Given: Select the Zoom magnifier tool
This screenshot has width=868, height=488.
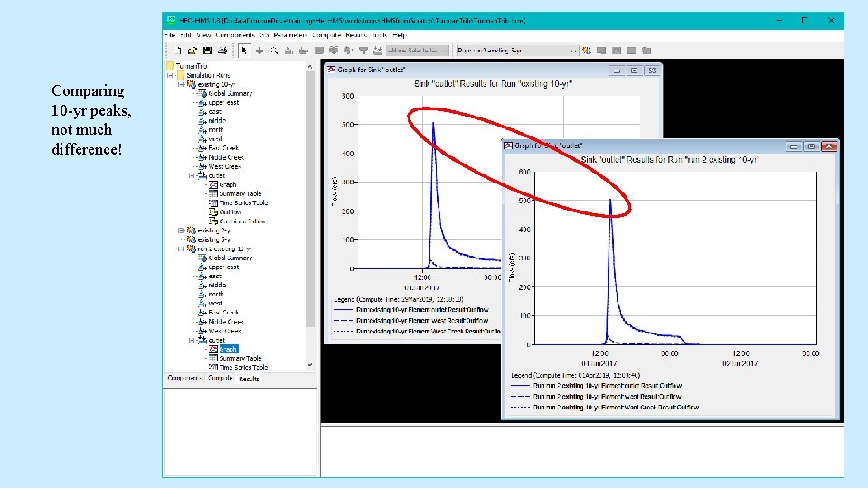Looking at the screenshot, I should [274, 51].
